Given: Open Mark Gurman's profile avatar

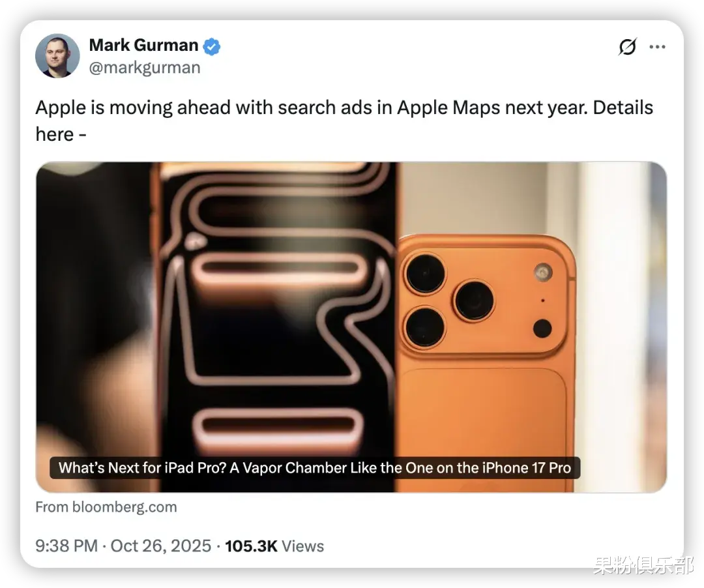Looking at the screenshot, I should [x=57, y=55].
